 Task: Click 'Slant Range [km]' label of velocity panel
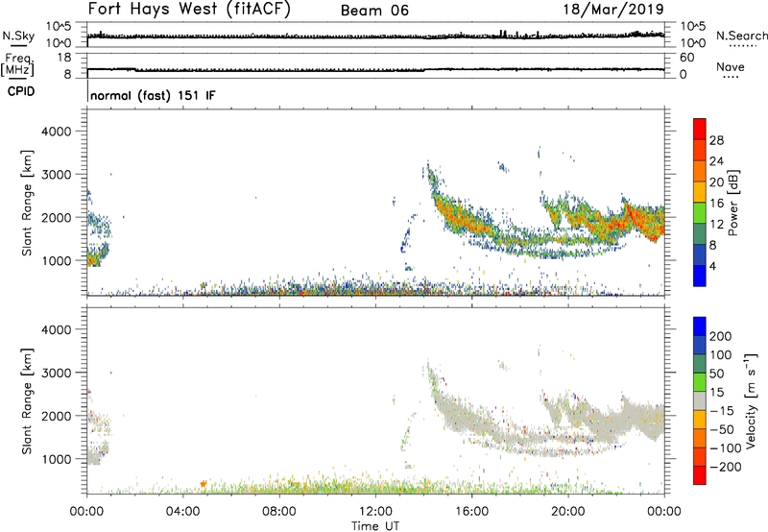[27, 401]
